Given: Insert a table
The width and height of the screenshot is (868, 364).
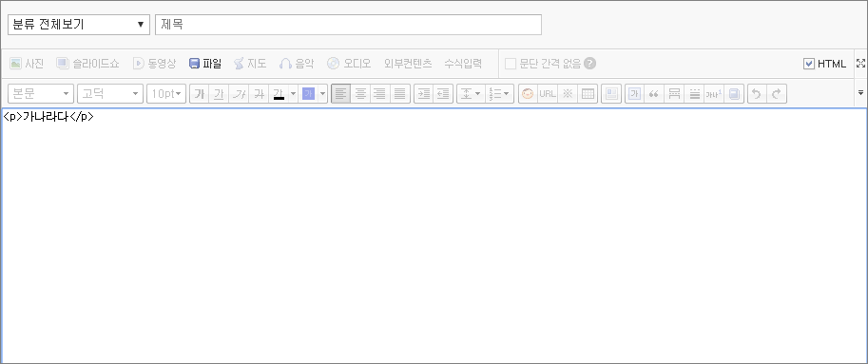Looking at the screenshot, I should pos(588,93).
